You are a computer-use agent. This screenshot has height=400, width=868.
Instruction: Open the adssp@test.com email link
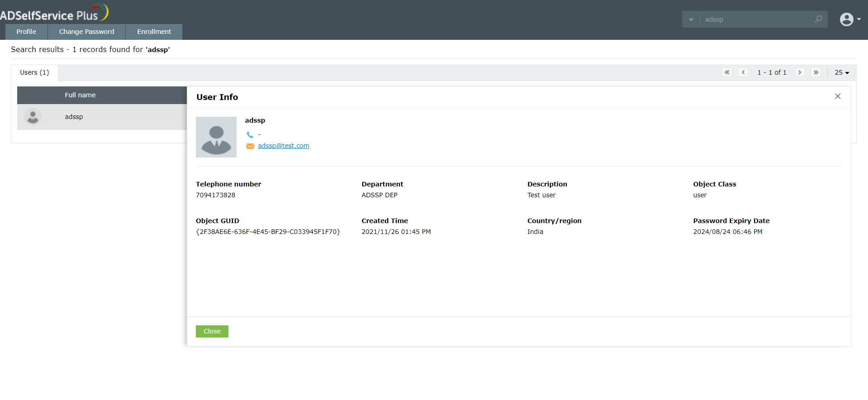pyautogui.click(x=284, y=146)
